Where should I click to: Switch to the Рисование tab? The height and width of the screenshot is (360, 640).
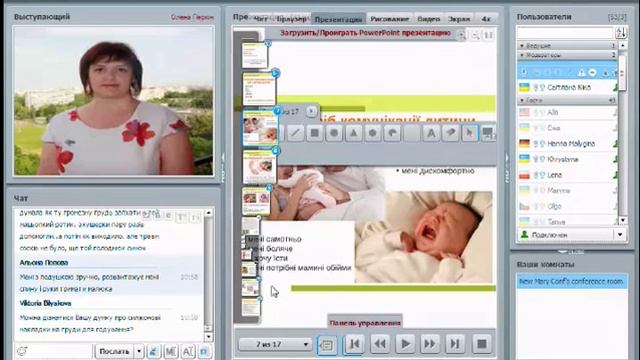point(389,19)
